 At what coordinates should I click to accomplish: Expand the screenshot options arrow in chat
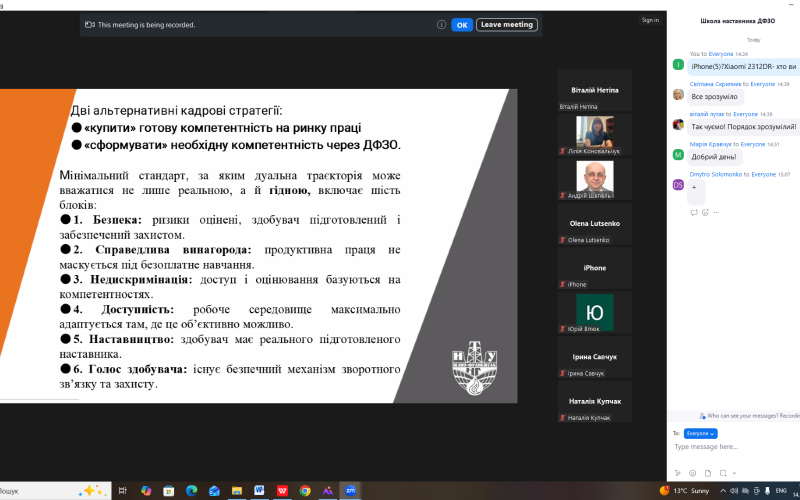(734, 473)
